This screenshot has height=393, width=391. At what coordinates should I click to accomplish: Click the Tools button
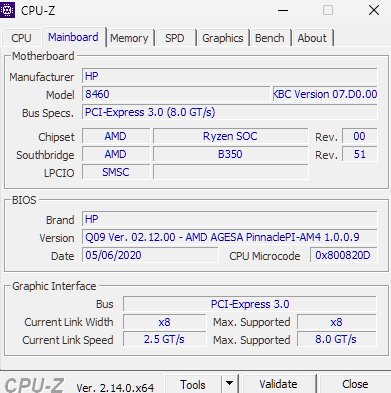click(x=193, y=384)
